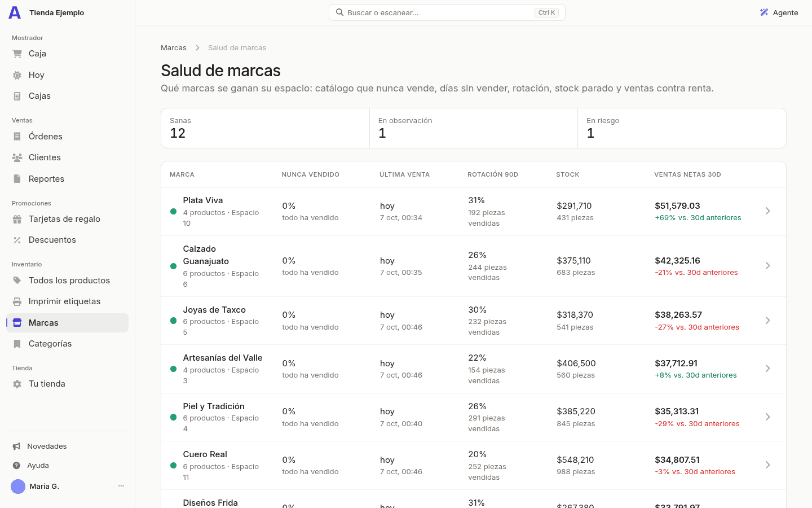Image resolution: width=812 pixels, height=508 pixels.
Task: Click the Hoy sun icon
Action: pyautogui.click(x=17, y=75)
